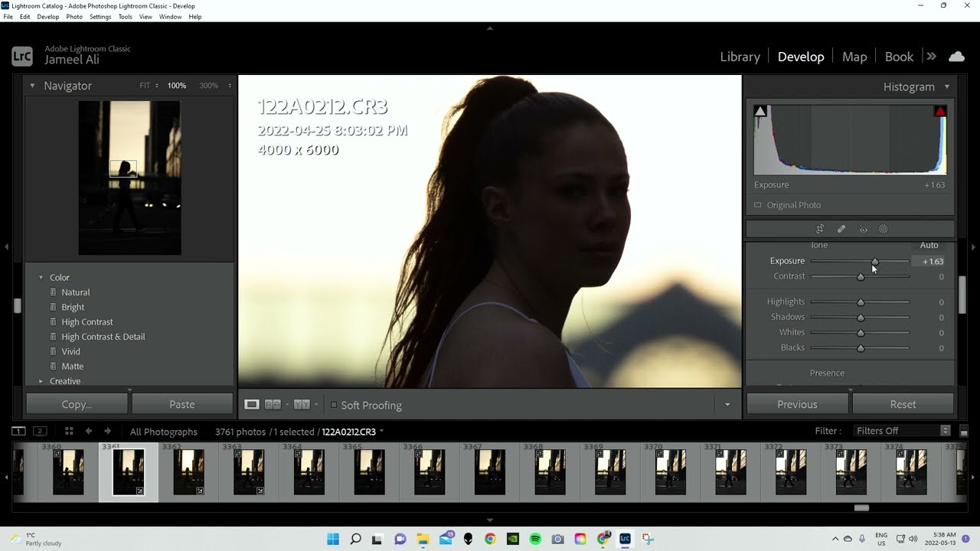Select the Red Eye Correction tool
The height and width of the screenshot is (551, 980).
863,229
